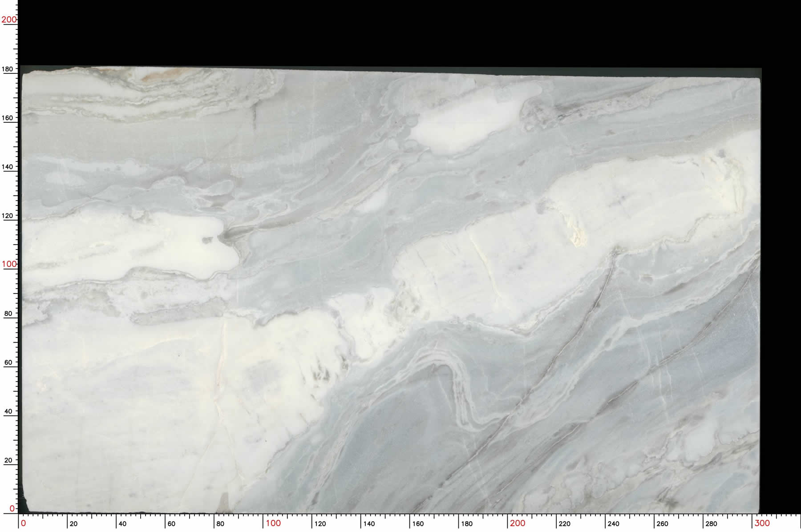801x532 pixels.
Task: Click the red 0 on the horizontal ruler
Action: pyautogui.click(x=24, y=524)
